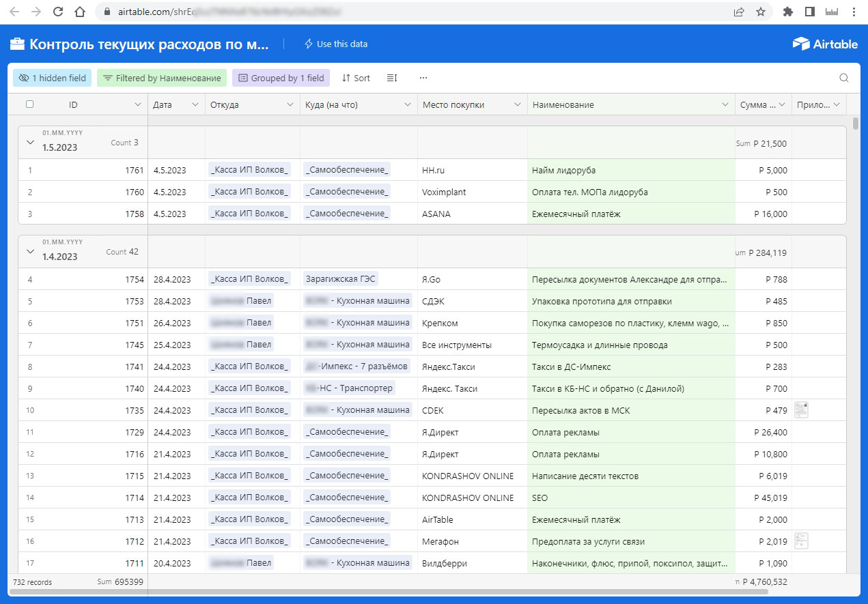Click the Зарагижская ГЭС tag
The width and height of the screenshot is (868, 604).
coord(341,279)
